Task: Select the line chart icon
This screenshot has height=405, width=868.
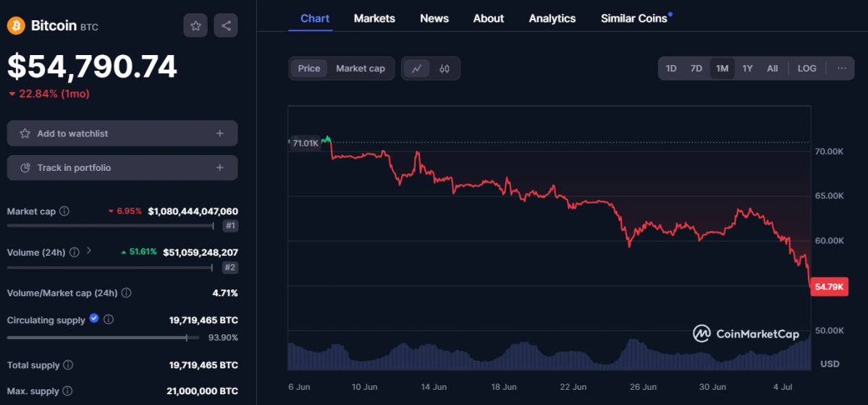Action: (417, 69)
